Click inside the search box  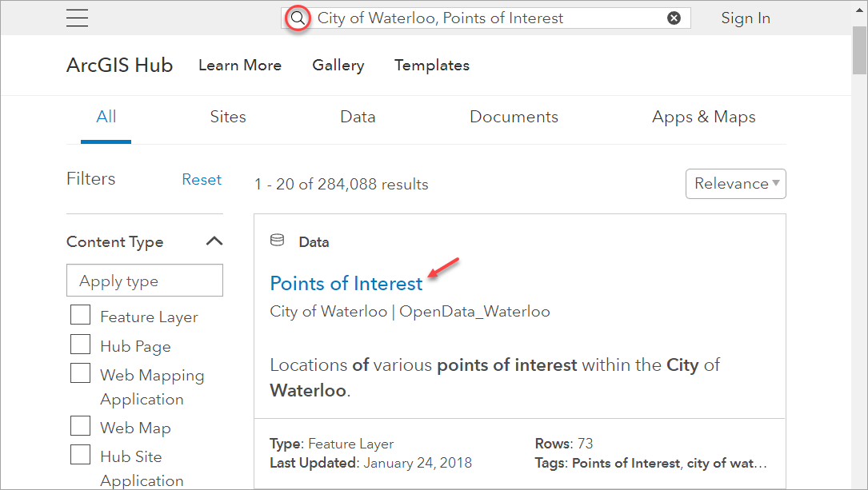[x=486, y=18]
